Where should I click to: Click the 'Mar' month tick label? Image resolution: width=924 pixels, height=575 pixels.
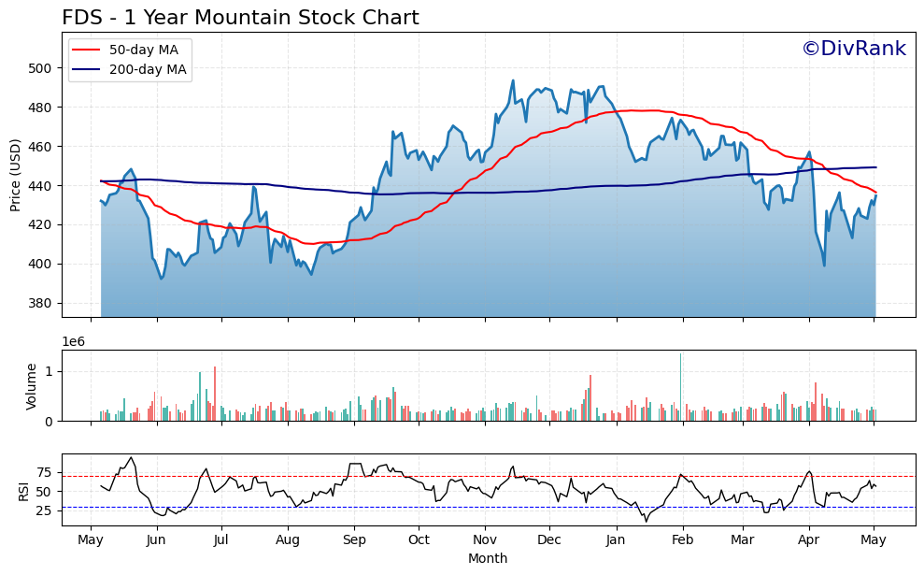pyautogui.click(x=743, y=540)
